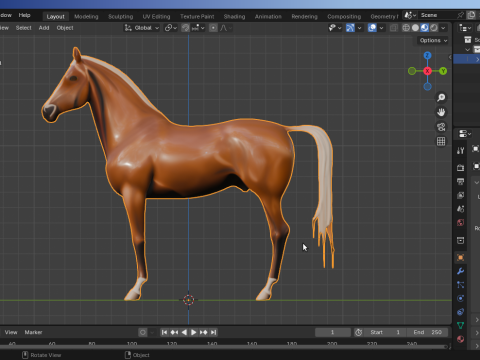Click the Scene name field
Image resolution: width=480 pixels, height=360 pixels.
pyautogui.click(x=437, y=15)
